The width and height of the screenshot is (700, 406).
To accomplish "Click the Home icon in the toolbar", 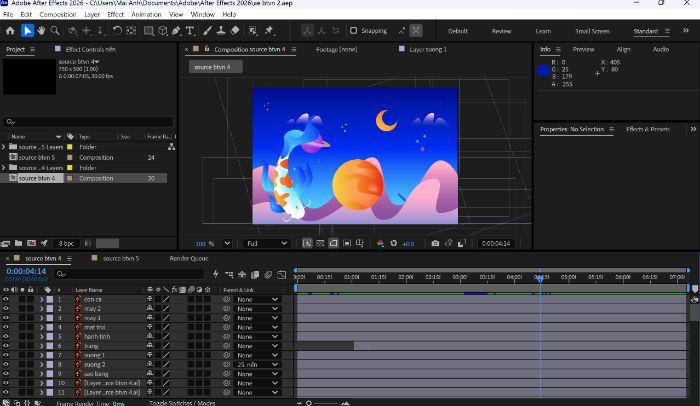I will coord(10,31).
